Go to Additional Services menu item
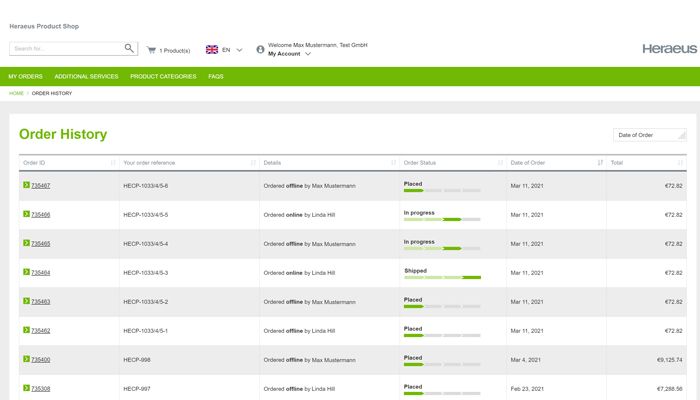The height and width of the screenshot is (400, 700). 86,76
